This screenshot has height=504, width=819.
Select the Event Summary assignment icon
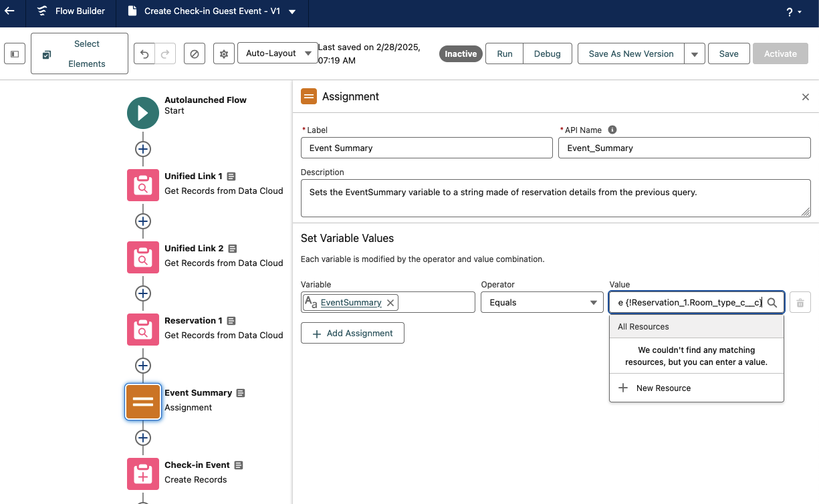coord(143,402)
